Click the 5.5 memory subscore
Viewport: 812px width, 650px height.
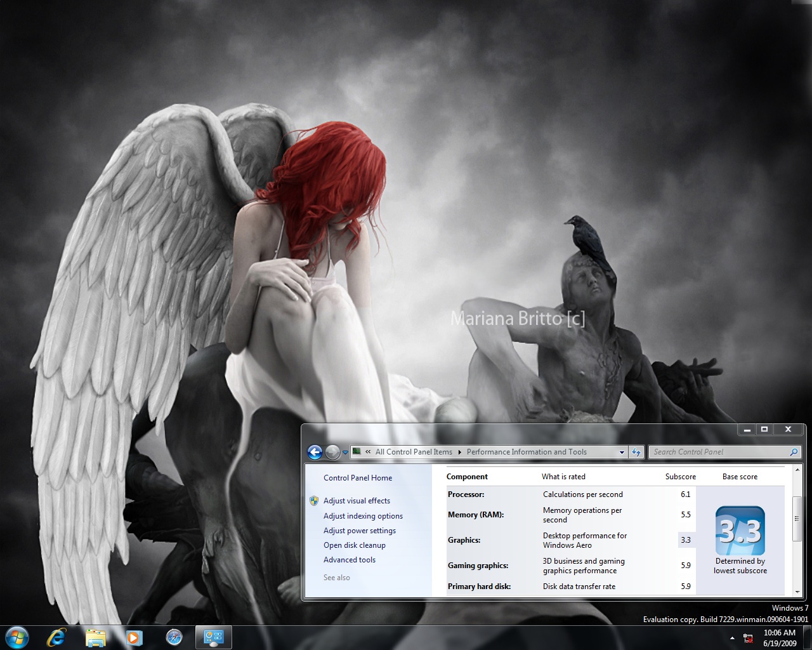685,515
